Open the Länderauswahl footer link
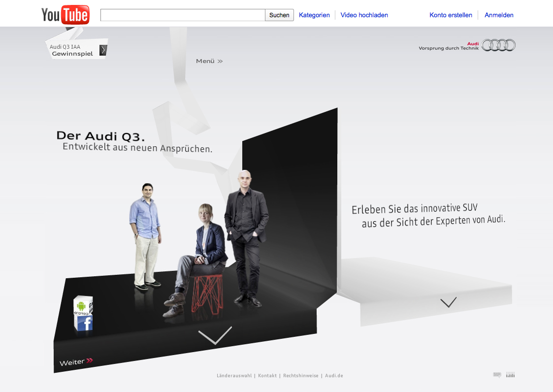This screenshot has height=392, width=553. [x=234, y=376]
